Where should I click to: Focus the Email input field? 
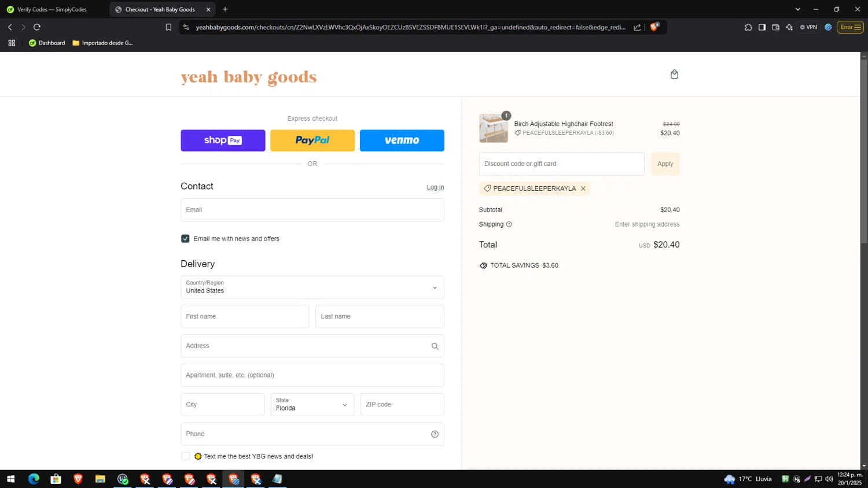pyautogui.click(x=312, y=210)
